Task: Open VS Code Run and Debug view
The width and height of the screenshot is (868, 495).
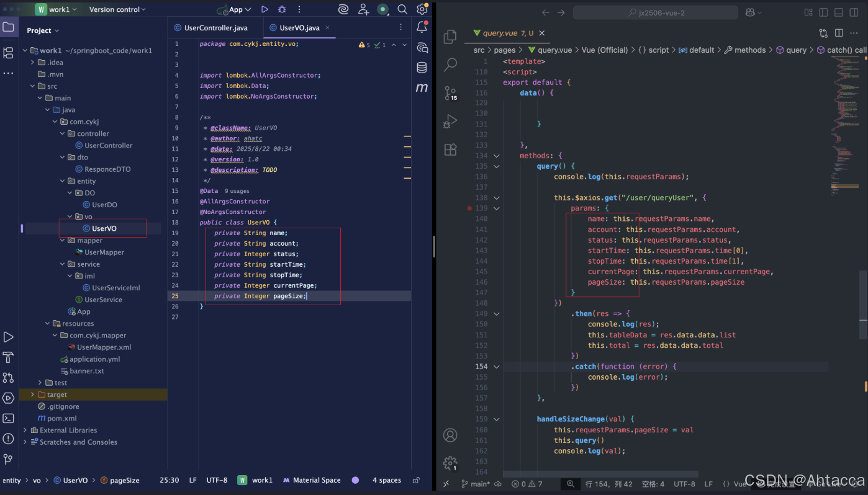Action: pos(450,121)
